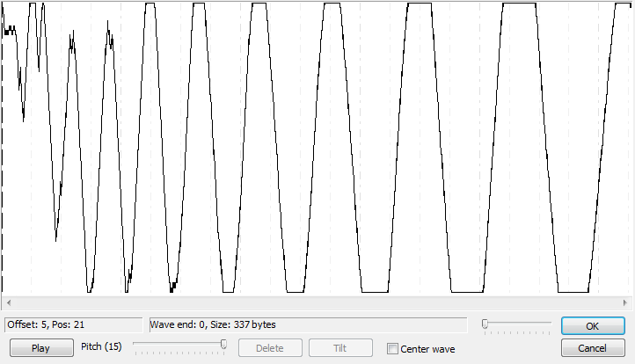This screenshot has width=635, height=364.
Task: Click the Center wave label text
Action: pos(427,349)
